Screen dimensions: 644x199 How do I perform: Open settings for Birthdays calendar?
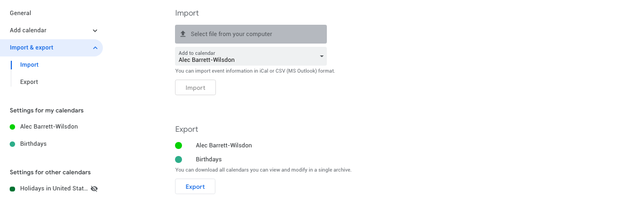click(x=33, y=144)
